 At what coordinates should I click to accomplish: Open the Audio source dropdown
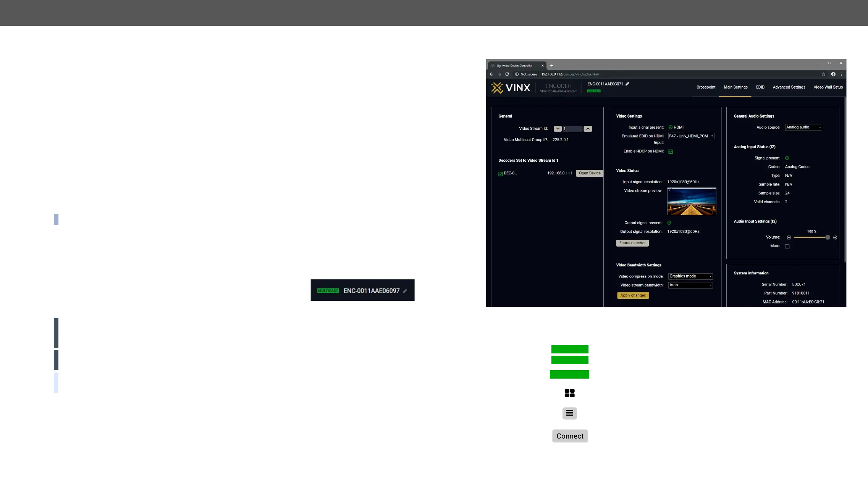(803, 127)
